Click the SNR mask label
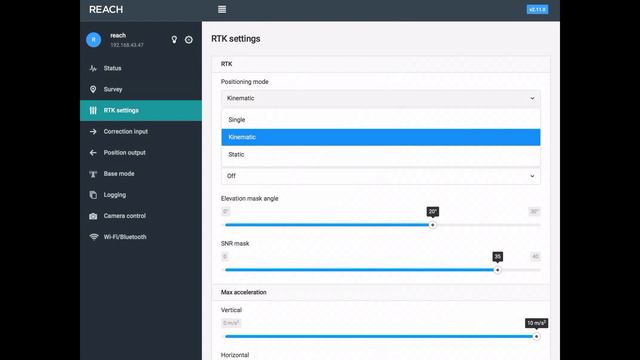This screenshot has width=640, height=360. [235, 244]
